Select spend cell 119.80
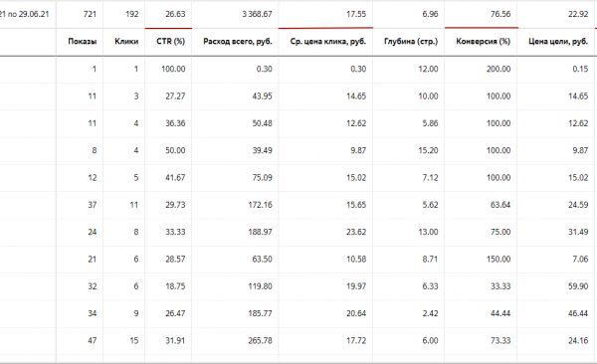 (x=260, y=286)
